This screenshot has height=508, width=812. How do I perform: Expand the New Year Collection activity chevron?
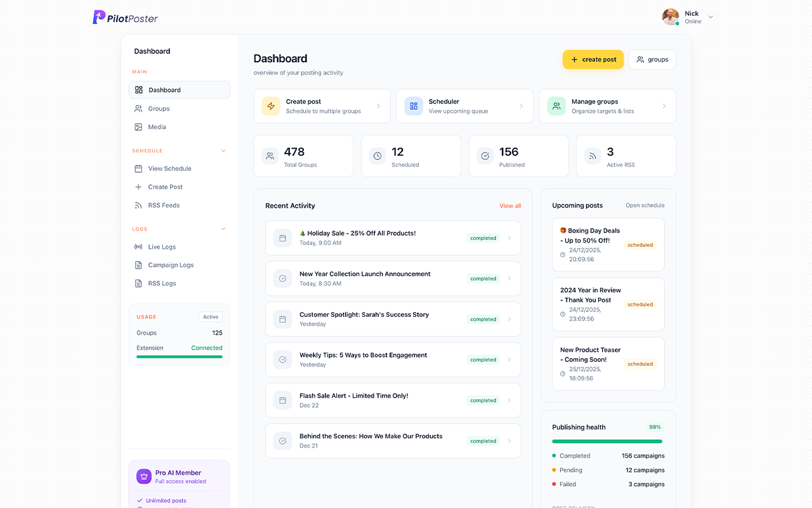click(509, 279)
